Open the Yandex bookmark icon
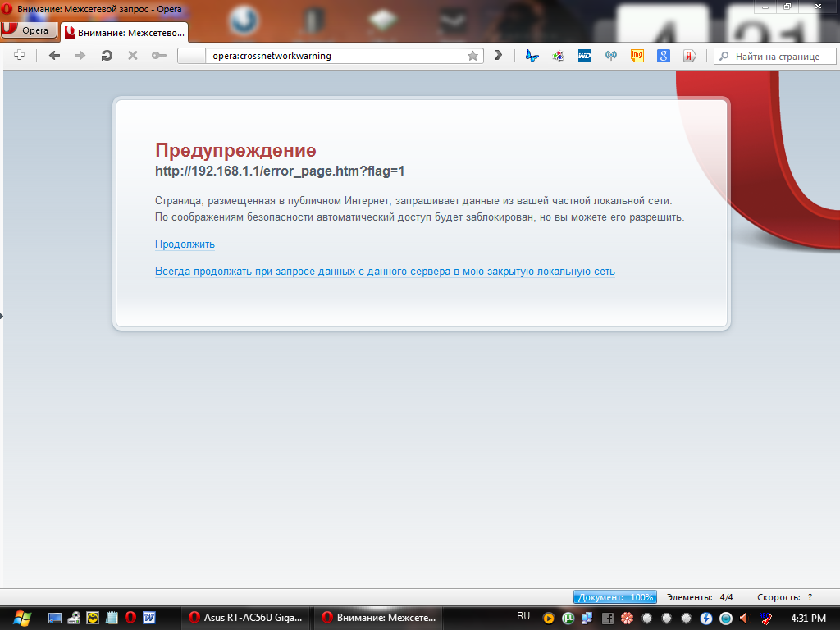 pos(689,56)
